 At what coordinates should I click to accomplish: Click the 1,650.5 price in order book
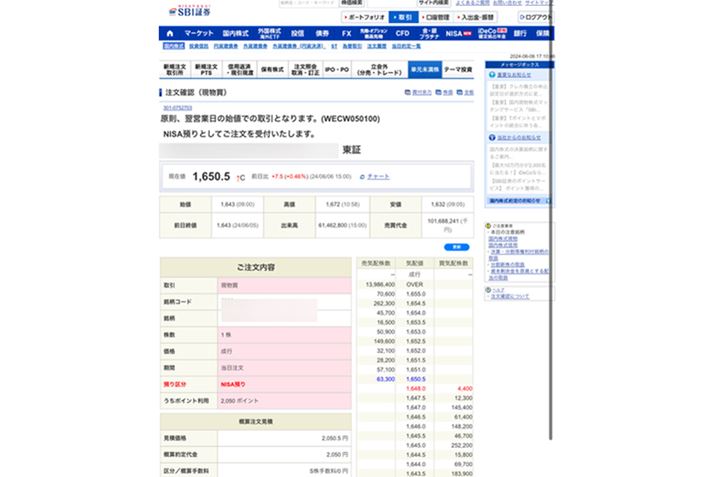[416, 380]
